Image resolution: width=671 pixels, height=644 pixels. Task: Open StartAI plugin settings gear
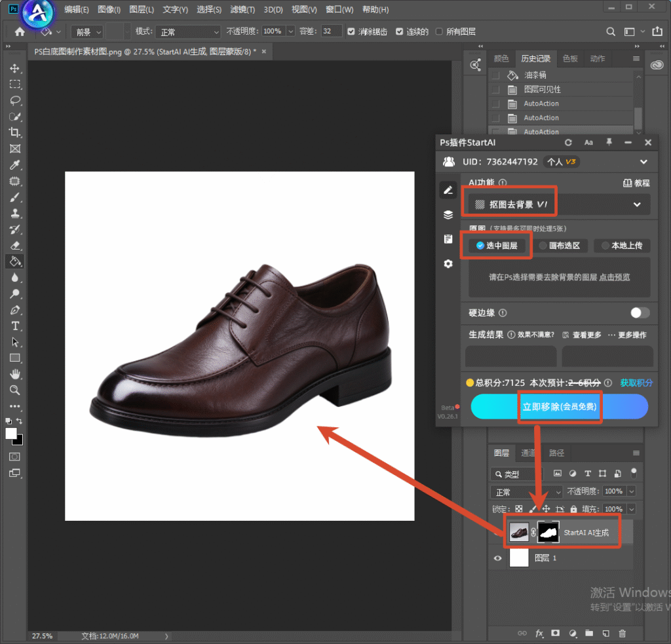pyautogui.click(x=448, y=263)
